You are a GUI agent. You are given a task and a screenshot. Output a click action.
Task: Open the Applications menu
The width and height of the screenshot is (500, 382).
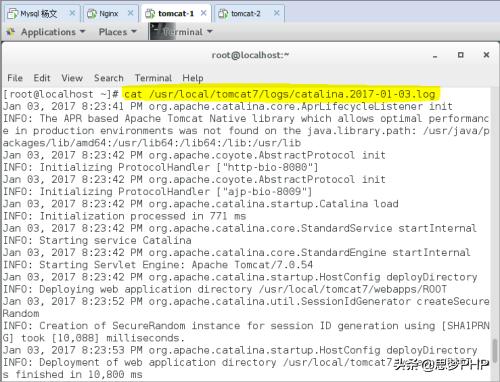click(53, 32)
